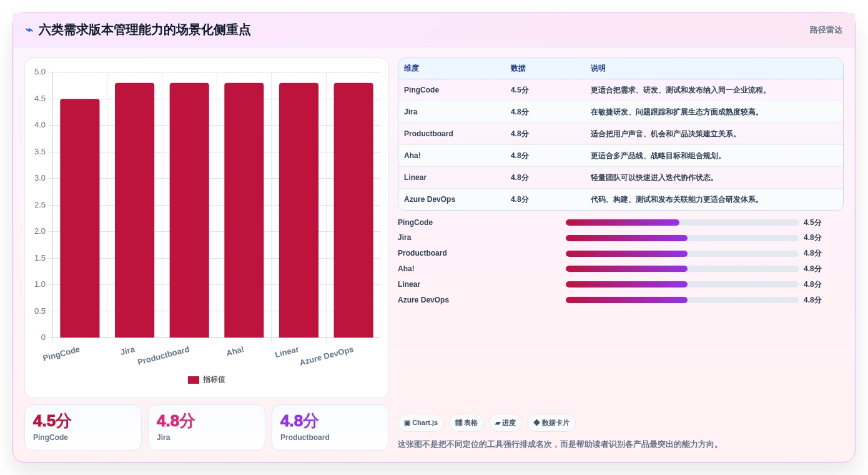
Task: Click the description 轻量团队可以快速进入迭代协作状态
Action: coord(654,177)
